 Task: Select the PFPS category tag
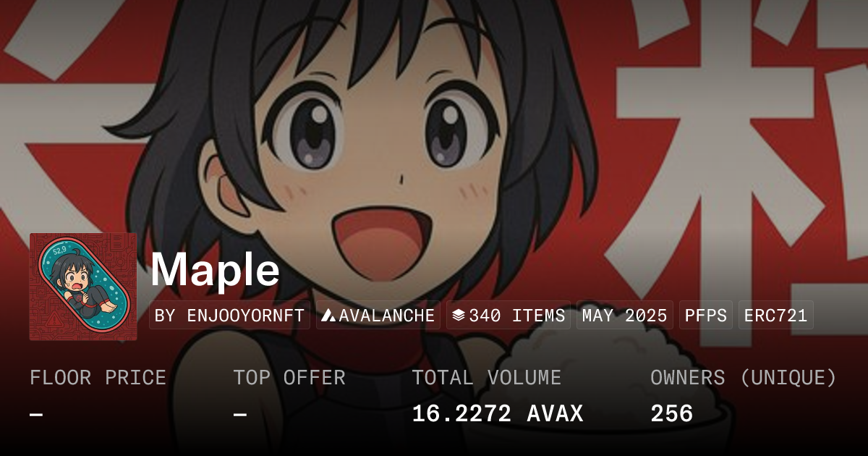point(705,316)
